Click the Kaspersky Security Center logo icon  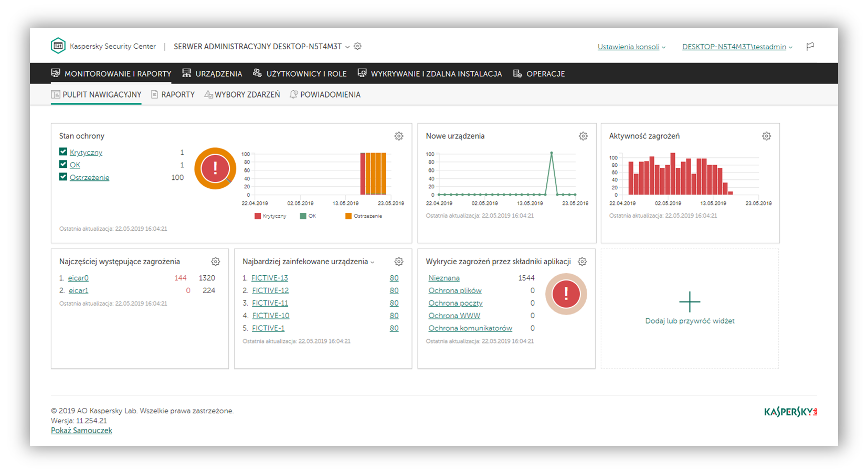[x=58, y=46]
